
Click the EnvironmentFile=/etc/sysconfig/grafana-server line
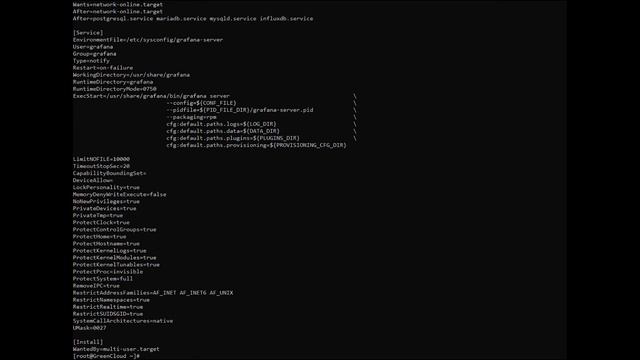pyautogui.click(x=148, y=40)
